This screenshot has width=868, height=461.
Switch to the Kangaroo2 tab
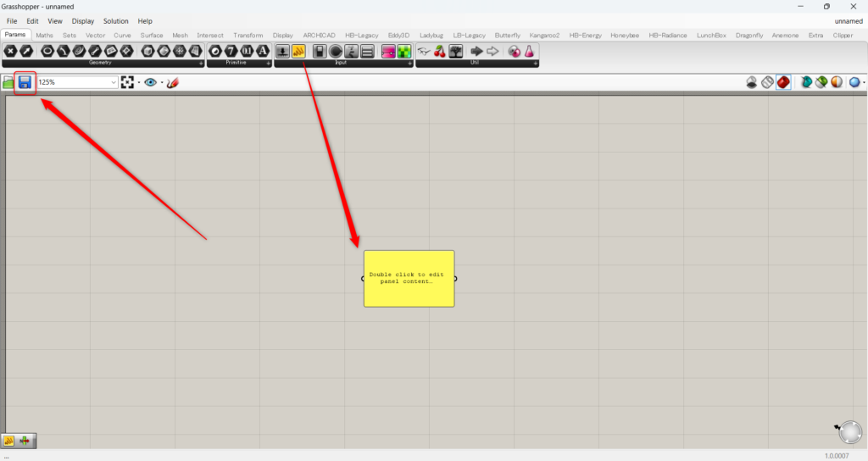point(544,36)
